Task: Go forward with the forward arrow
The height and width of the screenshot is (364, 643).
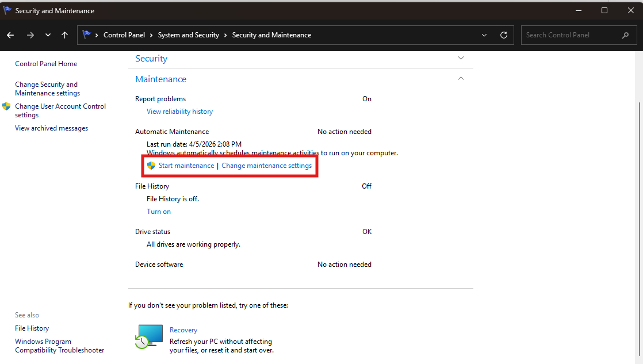Action: coord(30,35)
